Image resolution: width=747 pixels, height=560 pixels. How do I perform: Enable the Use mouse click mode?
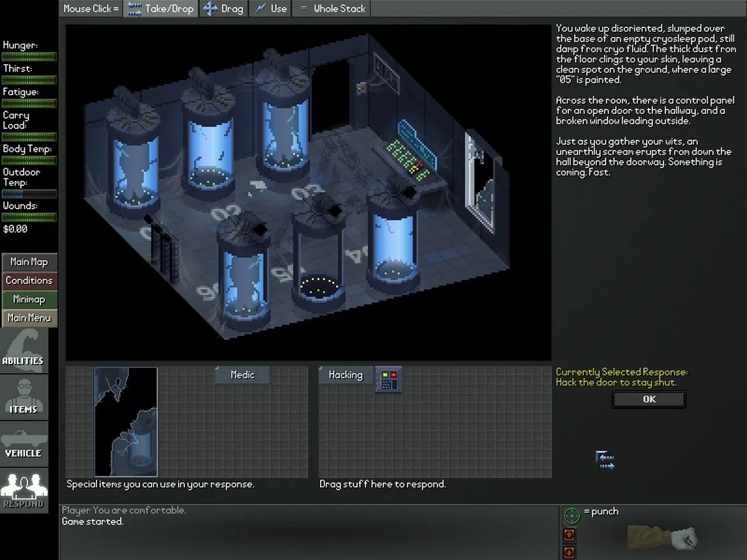coord(271,9)
